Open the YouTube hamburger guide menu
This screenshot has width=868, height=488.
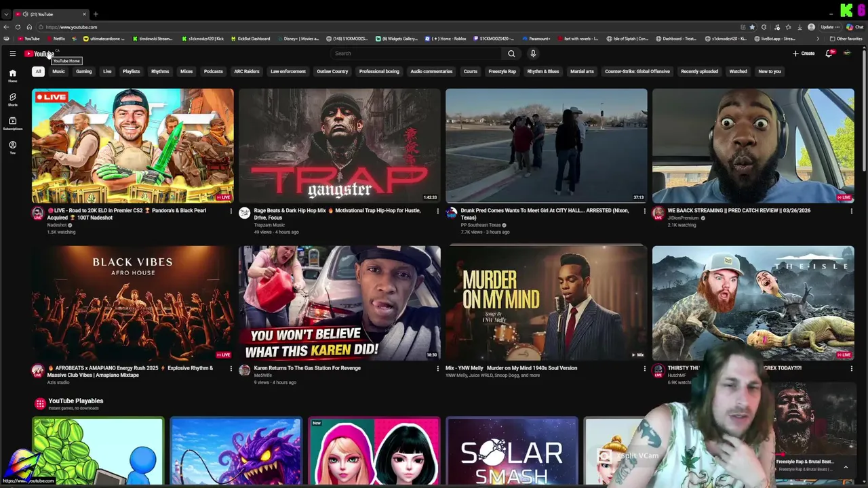pos(12,54)
